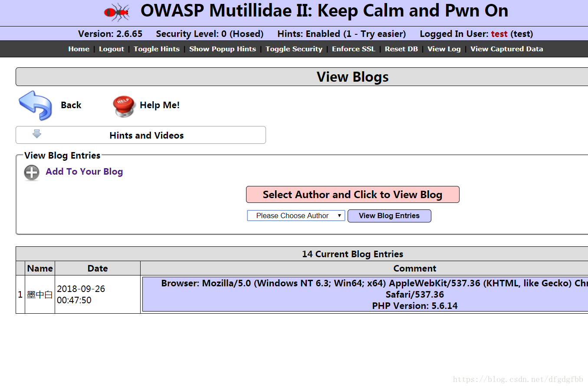Click the 14 Current Blog Entries heading
This screenshot has width=588, height=388.
coord(352,254)
